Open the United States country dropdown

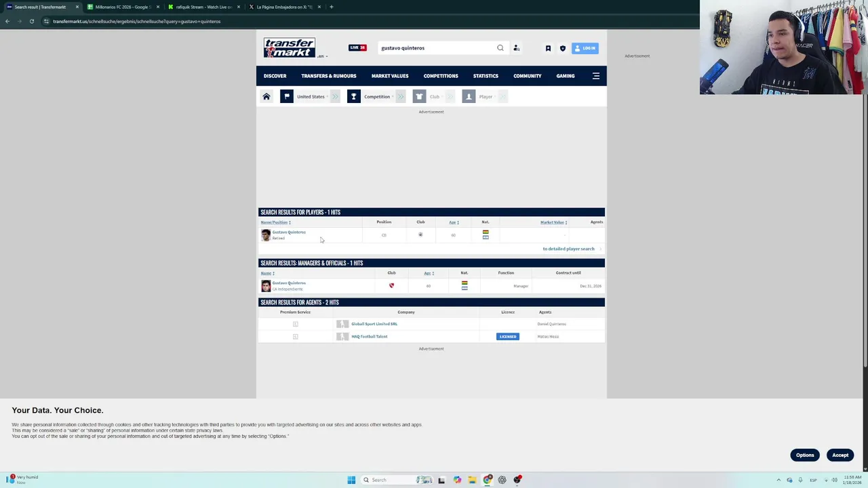(312, 96)
